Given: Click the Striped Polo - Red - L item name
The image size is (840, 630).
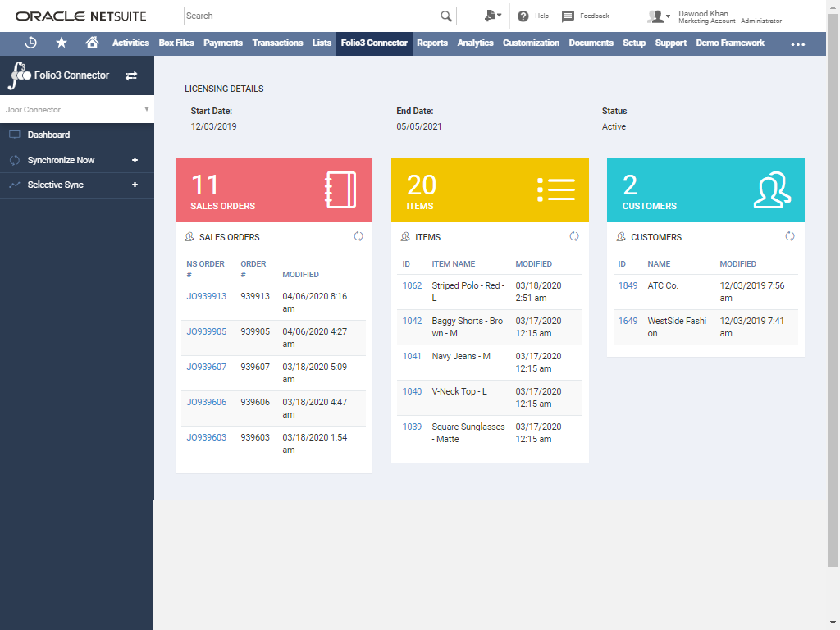Looking at the screenshot, I should pyautogui.click(x=468, y=291).
